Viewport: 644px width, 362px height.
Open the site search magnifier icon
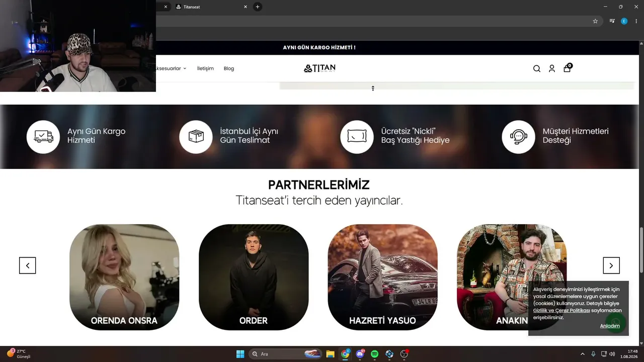coord(537,69)
